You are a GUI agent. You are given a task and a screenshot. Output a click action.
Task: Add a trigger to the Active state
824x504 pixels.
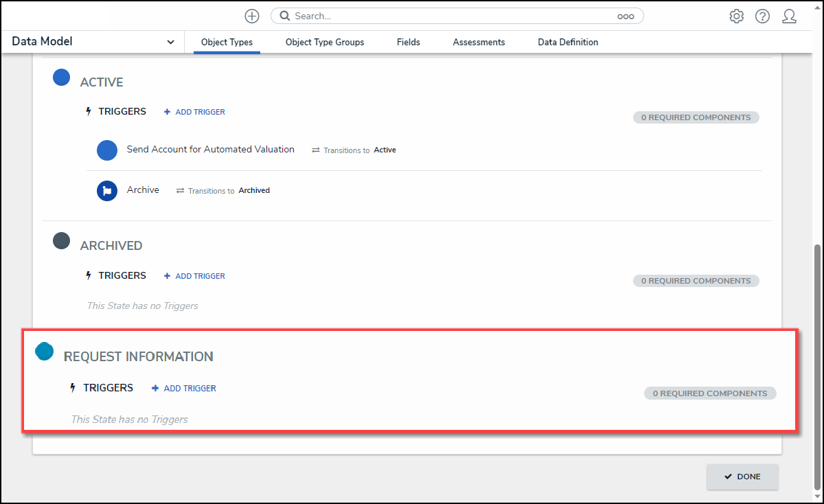click(x=194, y=112)
